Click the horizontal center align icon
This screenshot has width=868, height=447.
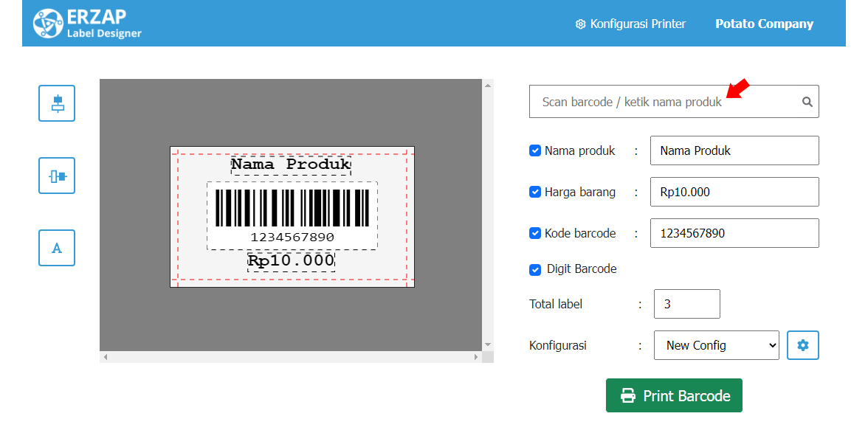pyautogui.click(x=56, y=176)
